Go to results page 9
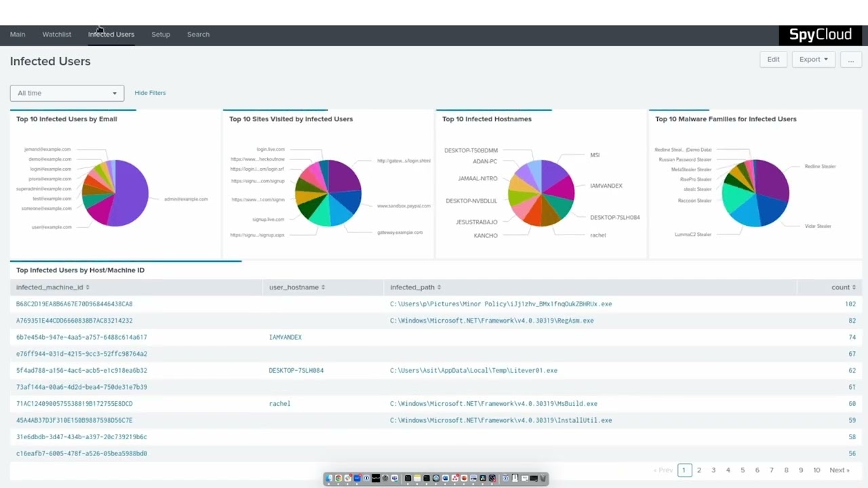The image size is (868, 488). (801, 470)
